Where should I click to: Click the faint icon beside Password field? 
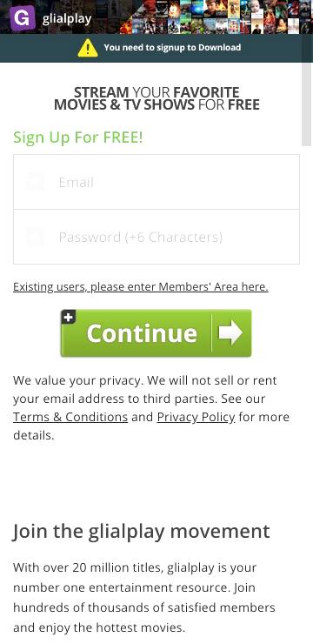coord(35,237)
